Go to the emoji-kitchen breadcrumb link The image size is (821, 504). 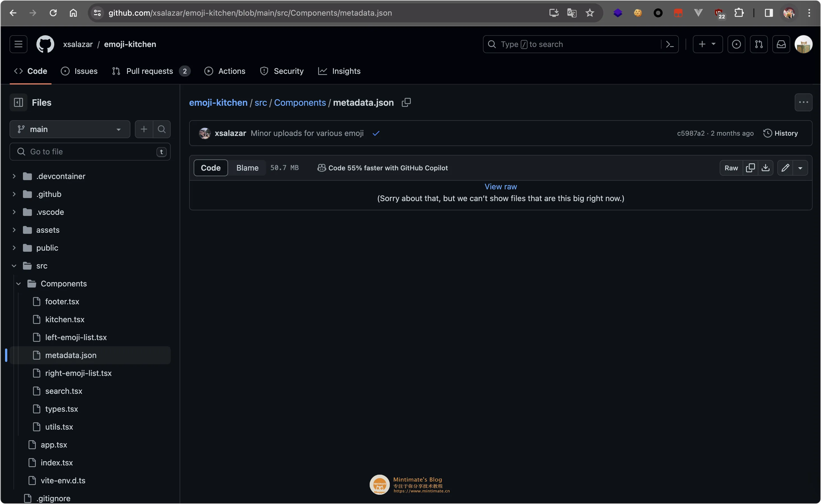pyautogui.click(x=218, y=102)
